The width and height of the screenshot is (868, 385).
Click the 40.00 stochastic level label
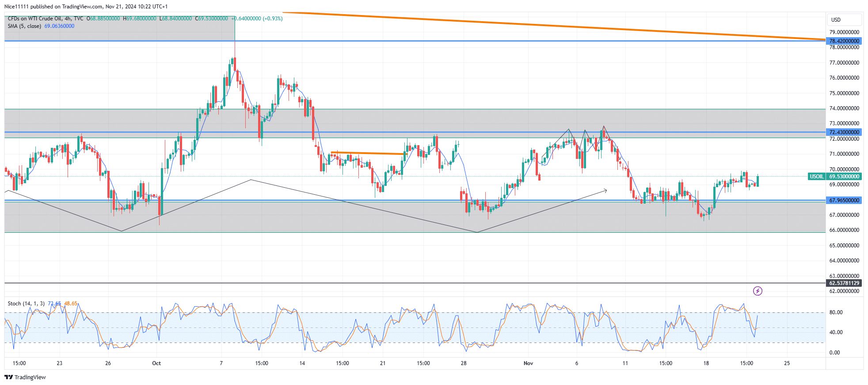836,332
